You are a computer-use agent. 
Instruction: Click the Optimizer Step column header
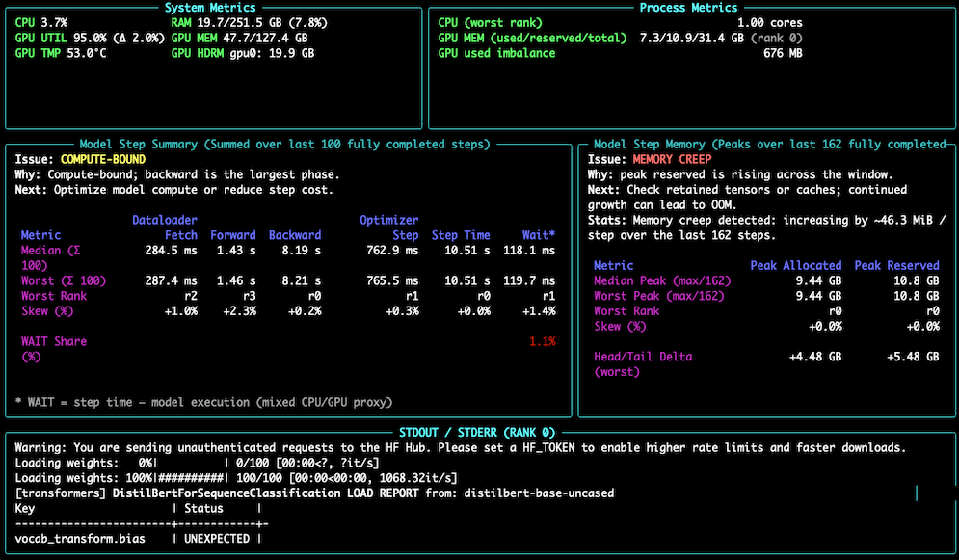[389, 227]
